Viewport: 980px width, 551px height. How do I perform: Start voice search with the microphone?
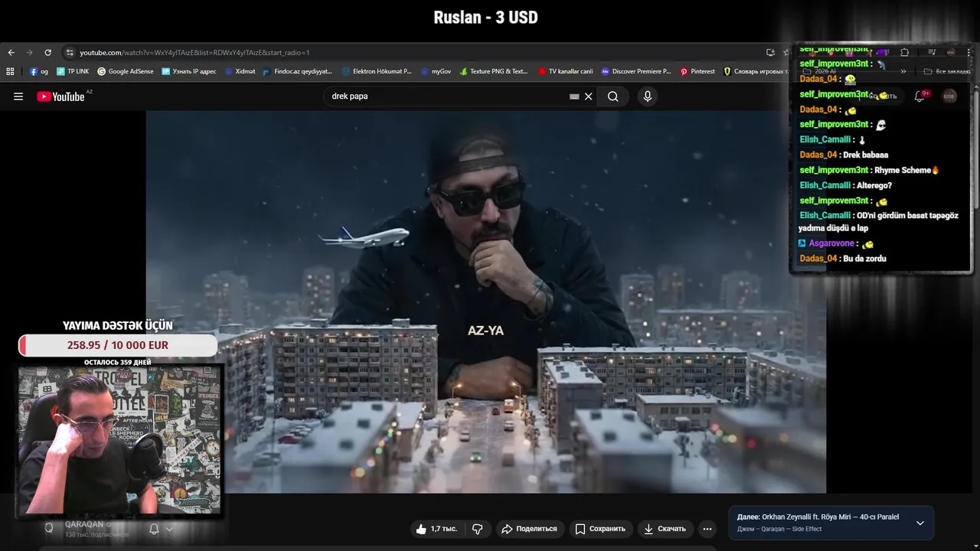(x=648, y=96)
